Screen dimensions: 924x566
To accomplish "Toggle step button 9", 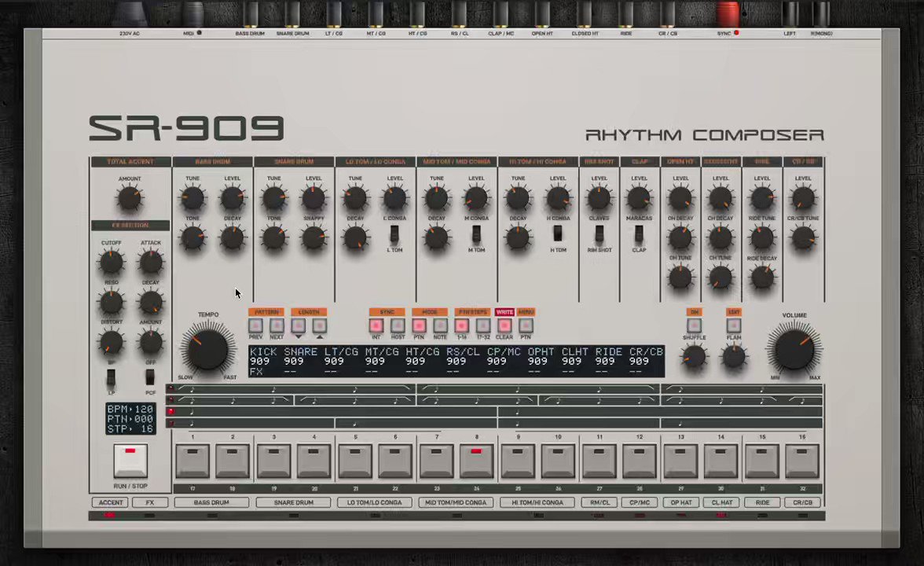I will [517, 461].
